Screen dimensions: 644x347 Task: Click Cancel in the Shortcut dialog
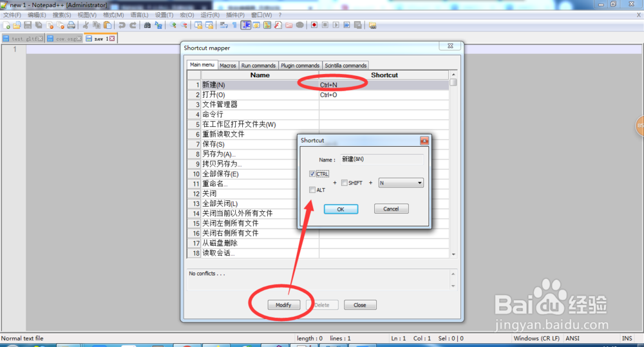pos(391,209)
